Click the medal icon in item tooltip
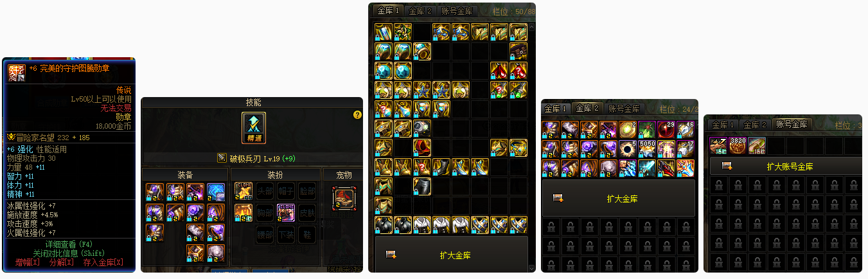Screen dimensions: 868x279 pyautogui.click(x=17, y=73)
